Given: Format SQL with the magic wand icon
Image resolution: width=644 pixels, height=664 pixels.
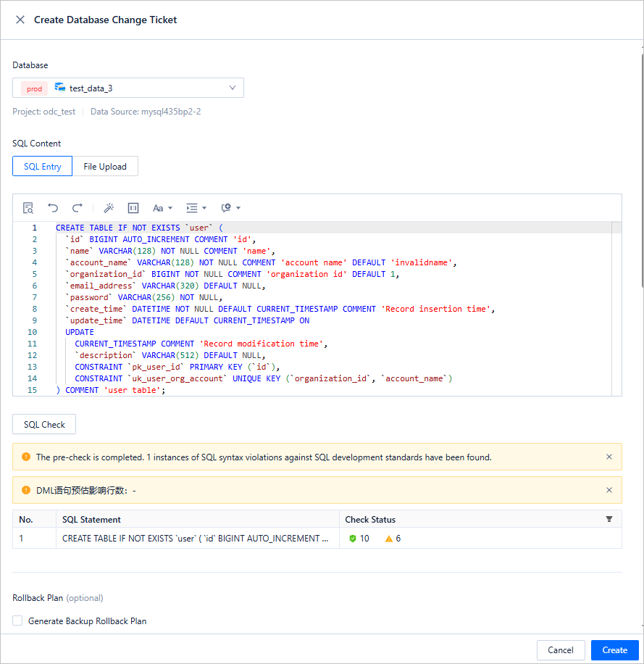Looking at the screenshot, I should (109, 208).
